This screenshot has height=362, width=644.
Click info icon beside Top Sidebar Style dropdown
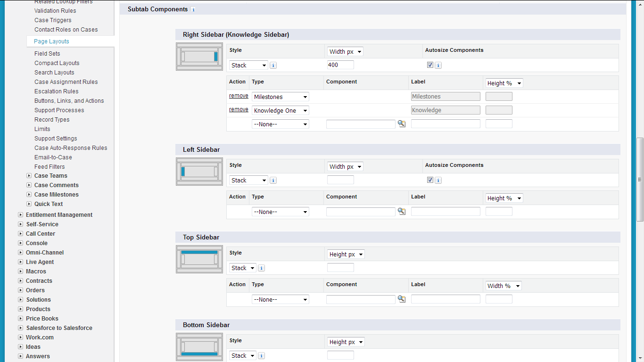click(x=262, y=268)
